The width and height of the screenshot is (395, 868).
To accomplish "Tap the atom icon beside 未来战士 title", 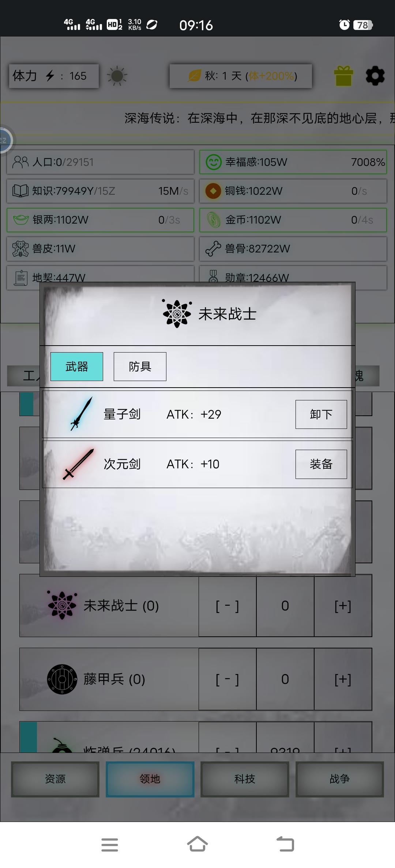I will click(177, 313).
